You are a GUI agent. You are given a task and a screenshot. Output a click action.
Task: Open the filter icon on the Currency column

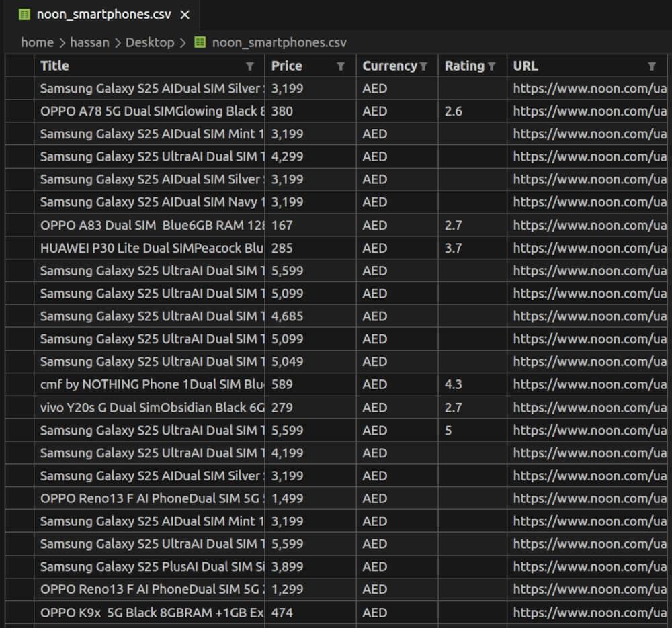click(x=424, y=66)
